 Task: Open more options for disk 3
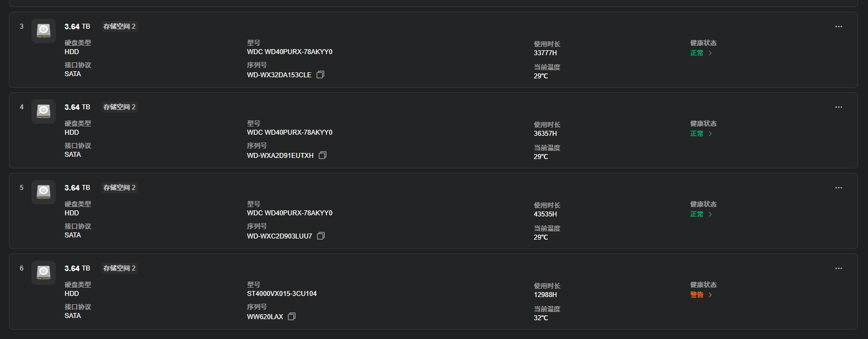[x=838, y=27]
